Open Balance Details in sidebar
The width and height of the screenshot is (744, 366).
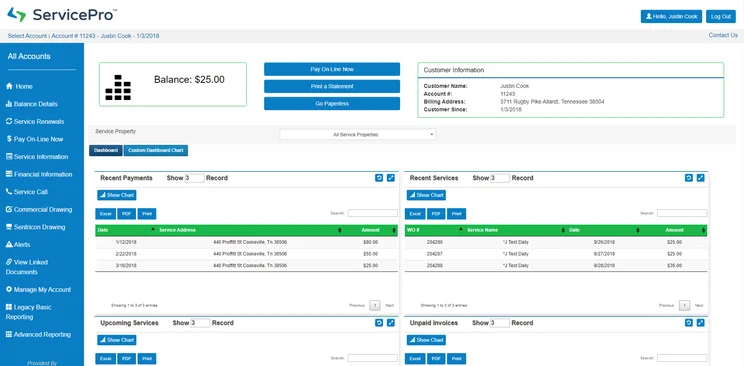[32, 104]
